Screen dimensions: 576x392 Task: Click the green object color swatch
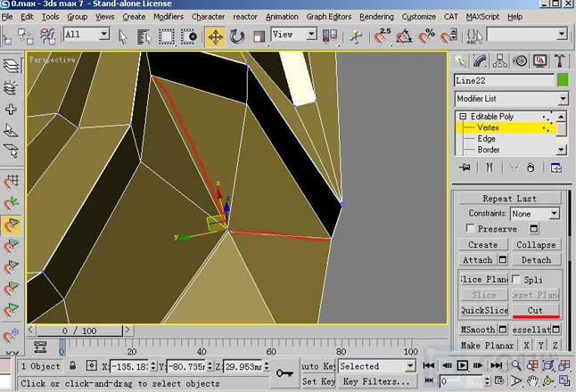[x=563, y=80]
